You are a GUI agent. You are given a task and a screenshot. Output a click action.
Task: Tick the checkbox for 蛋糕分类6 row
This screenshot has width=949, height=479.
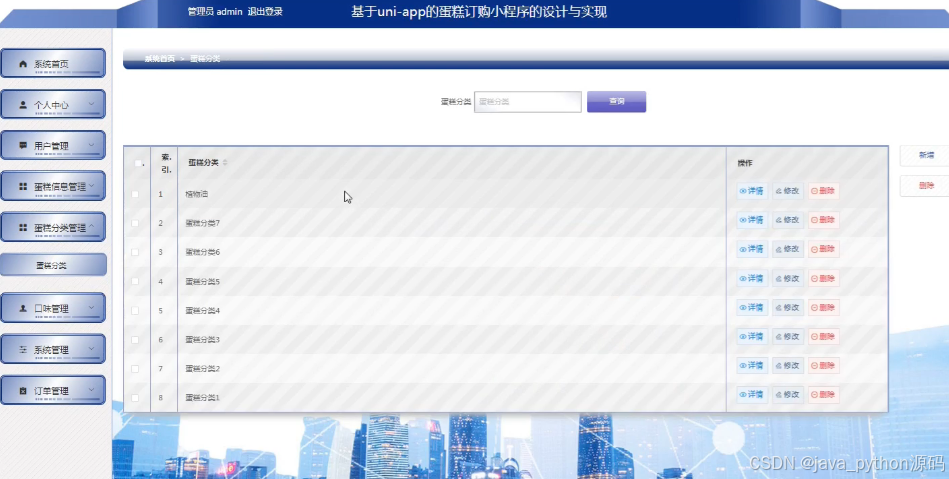point(135,253)
